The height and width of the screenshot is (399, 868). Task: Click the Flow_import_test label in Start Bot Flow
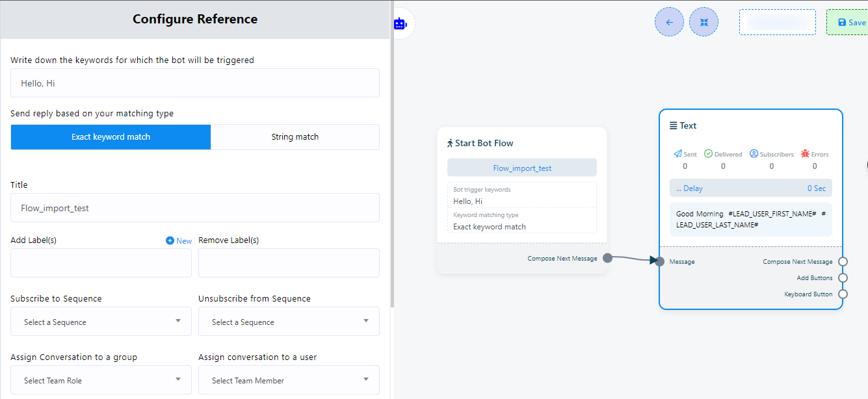(x=521, y=168)
